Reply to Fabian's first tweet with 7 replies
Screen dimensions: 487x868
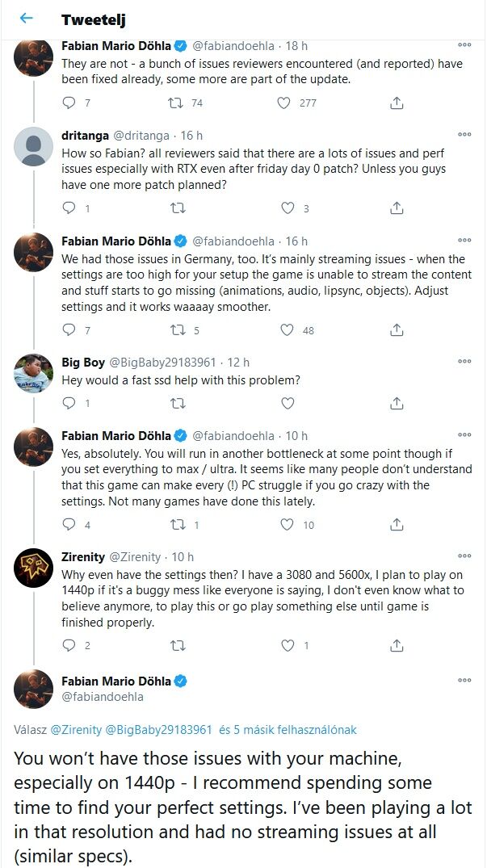69,103
